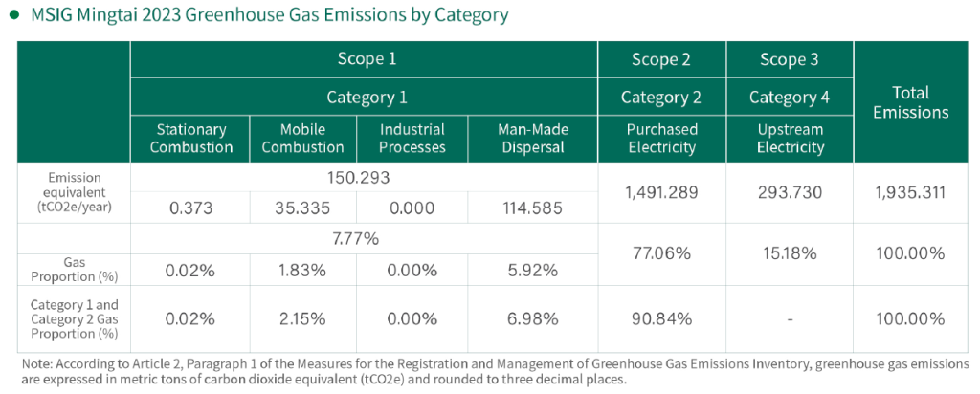Click the Purchased Electricity value 1,491.289

662,193
